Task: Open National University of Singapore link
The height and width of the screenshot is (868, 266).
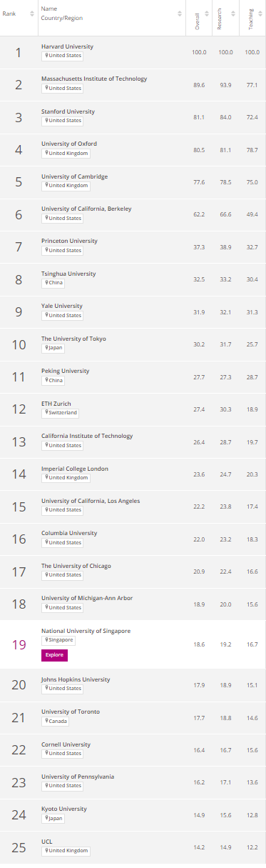Action: [86, 631]
